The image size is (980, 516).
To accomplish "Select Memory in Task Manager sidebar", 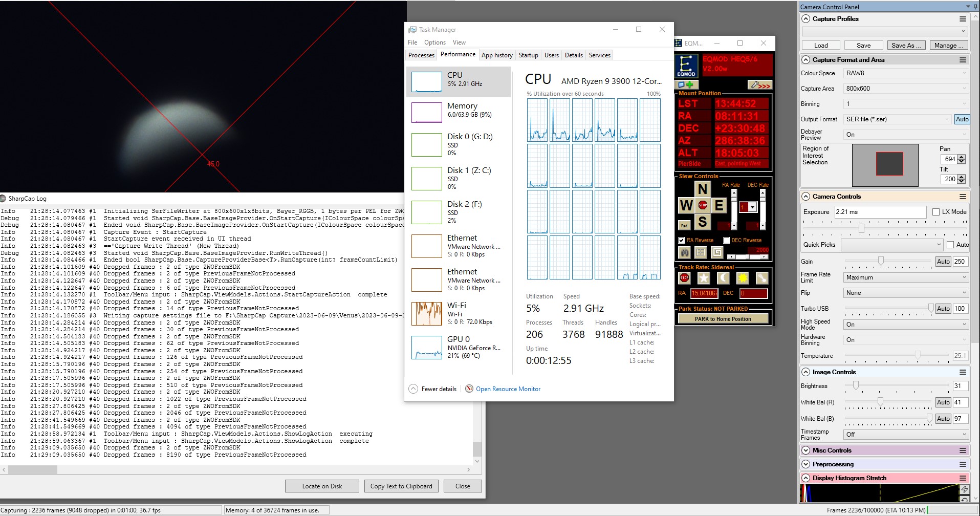I will coord(459,112).
